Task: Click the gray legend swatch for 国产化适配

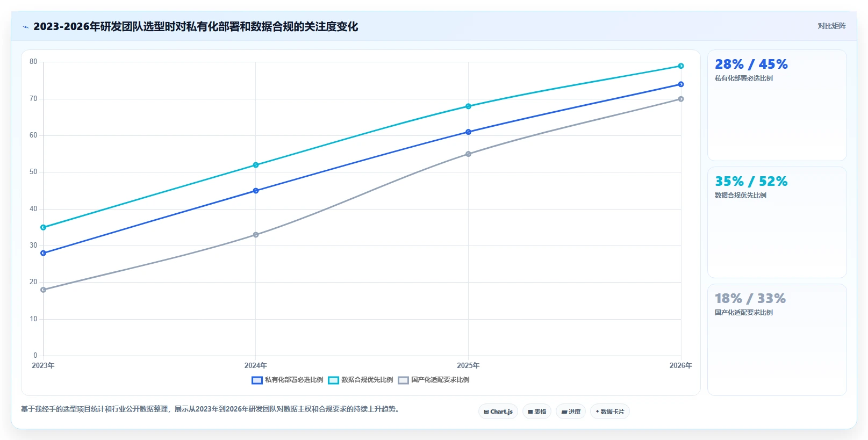Action: (x=403, y=380)
